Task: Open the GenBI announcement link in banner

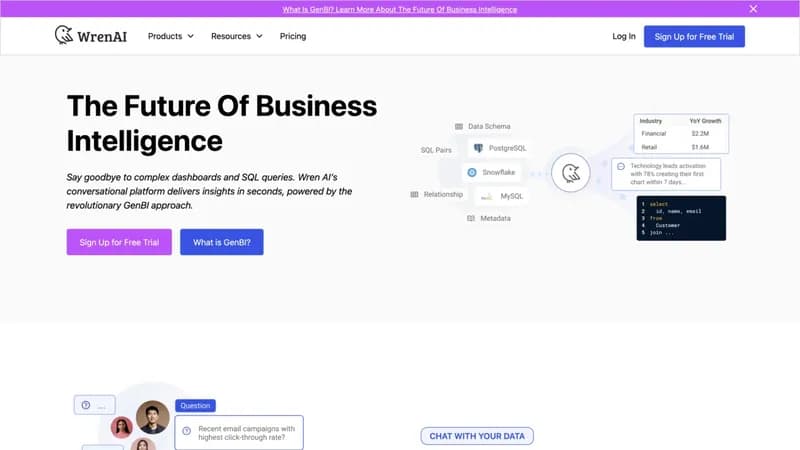Action: pos(399,9)
